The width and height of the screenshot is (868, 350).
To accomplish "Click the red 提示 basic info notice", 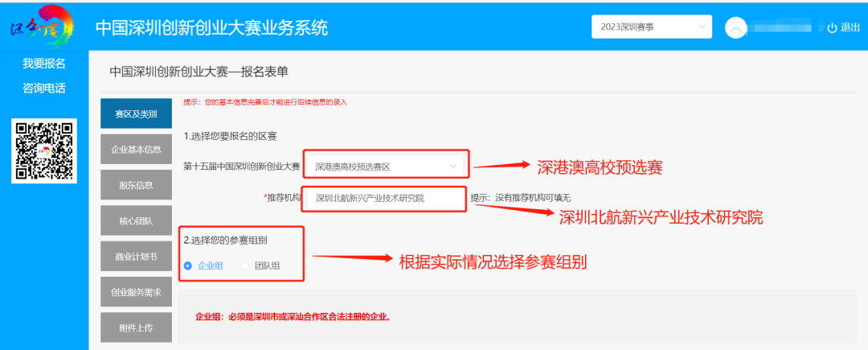I will click(x=265, y=102).
